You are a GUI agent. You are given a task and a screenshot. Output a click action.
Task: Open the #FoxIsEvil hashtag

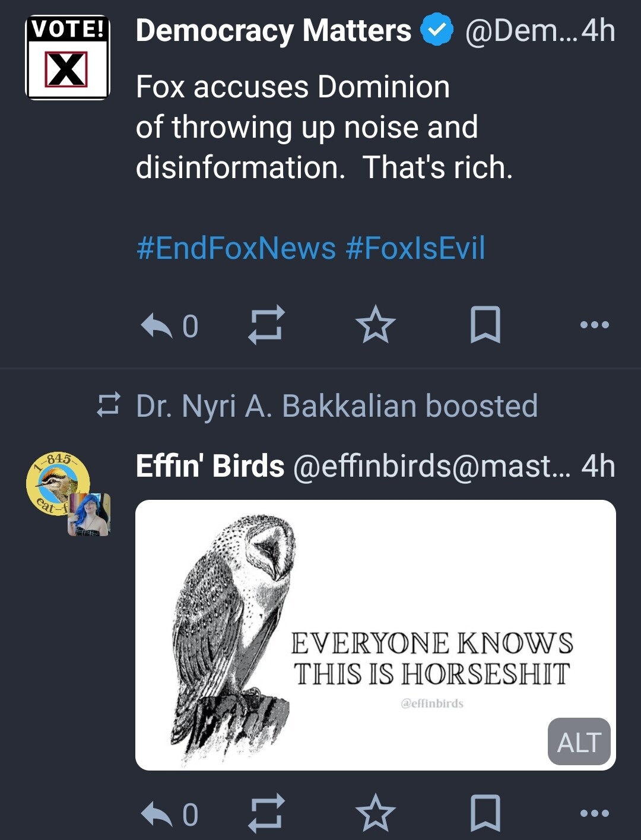(x=415, y=248)
